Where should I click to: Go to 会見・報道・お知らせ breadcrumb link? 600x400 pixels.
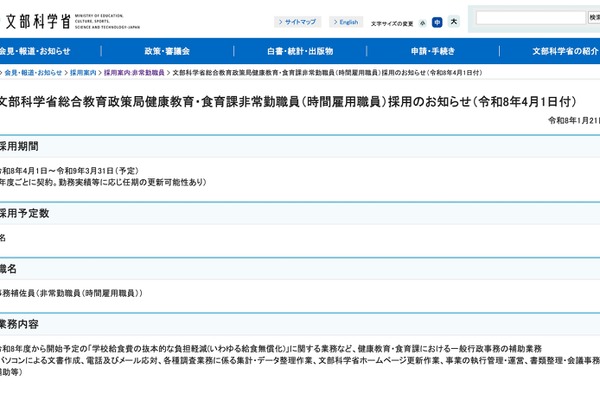click(33, 73)
